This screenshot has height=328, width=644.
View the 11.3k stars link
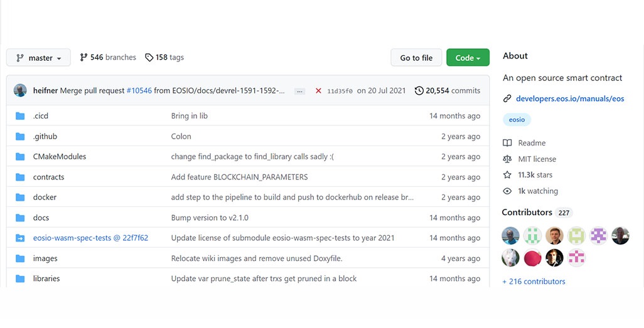[x=535, y=175]
